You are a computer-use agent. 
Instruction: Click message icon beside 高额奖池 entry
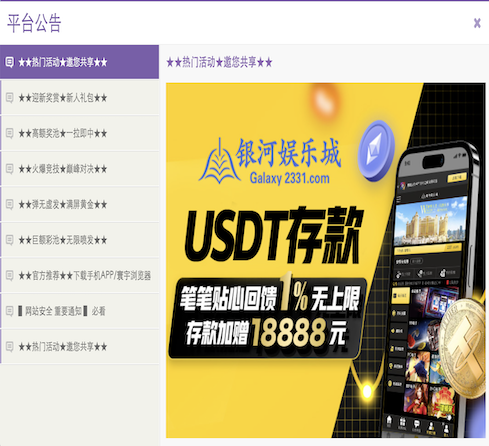9,134
